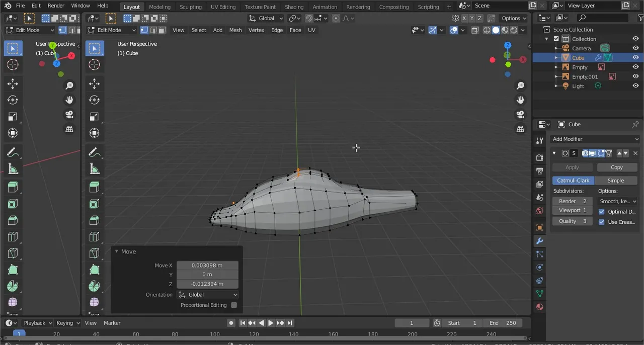Viewport: 644px width, 345px height.
Task: Uncheck the Optimal Display checkbox
Action: [x=602, y=212]
